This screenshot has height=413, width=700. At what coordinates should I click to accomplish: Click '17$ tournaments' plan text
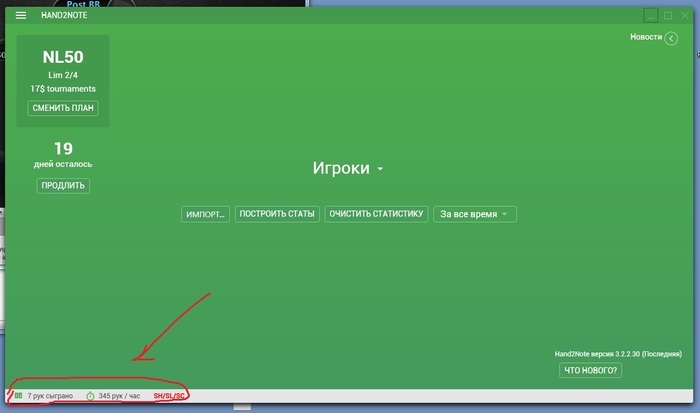[63, 89]
